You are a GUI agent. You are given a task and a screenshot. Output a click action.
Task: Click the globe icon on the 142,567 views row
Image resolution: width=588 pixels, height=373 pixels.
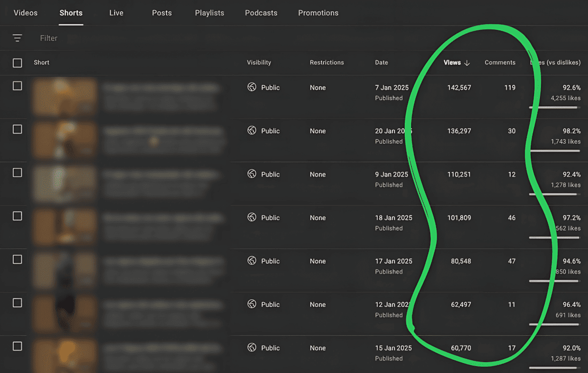click(x=252, y=87)
